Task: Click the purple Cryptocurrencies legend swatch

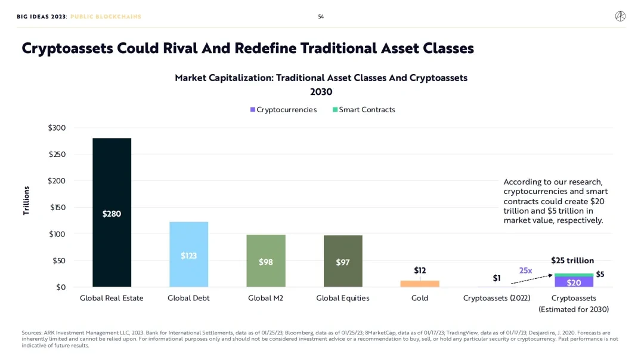Action: click(253, 110)
